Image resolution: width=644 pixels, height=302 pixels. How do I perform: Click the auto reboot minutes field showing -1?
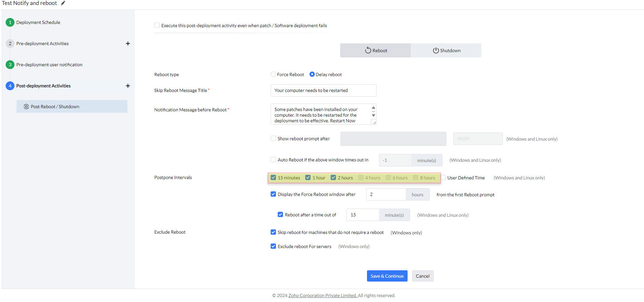coord(395,160)
